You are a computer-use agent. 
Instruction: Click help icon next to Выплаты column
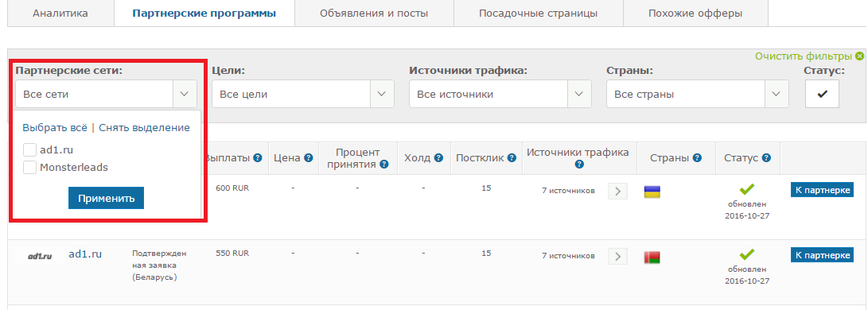[x=258, y=158]
